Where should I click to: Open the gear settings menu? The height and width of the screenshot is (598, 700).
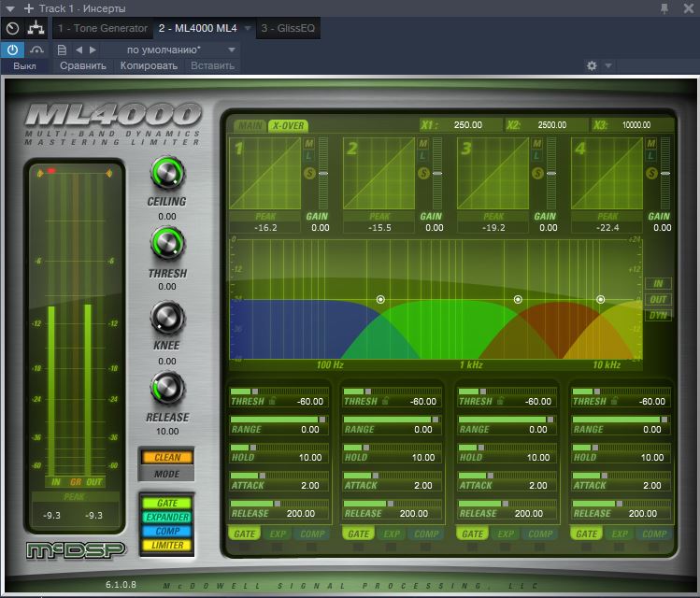tap(591, 66)
